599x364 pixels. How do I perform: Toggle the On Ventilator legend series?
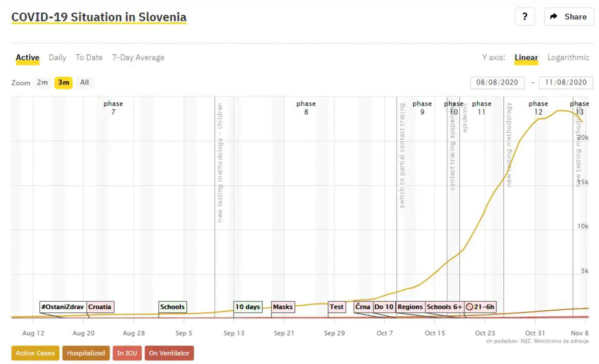point(169,353)
